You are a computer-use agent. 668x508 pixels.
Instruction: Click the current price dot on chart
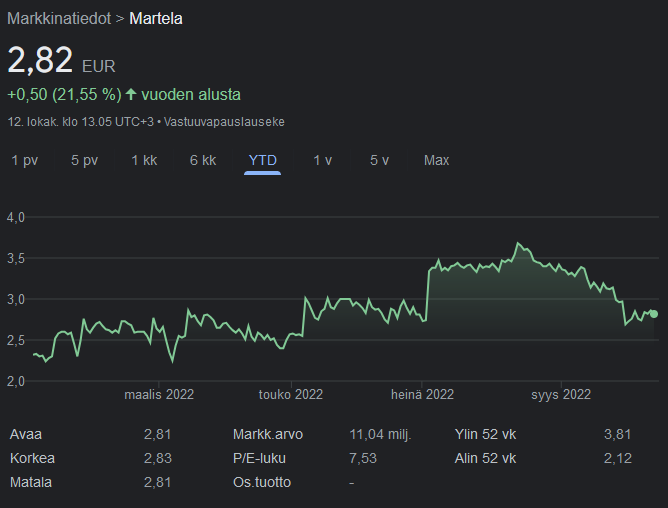point(654,314)
